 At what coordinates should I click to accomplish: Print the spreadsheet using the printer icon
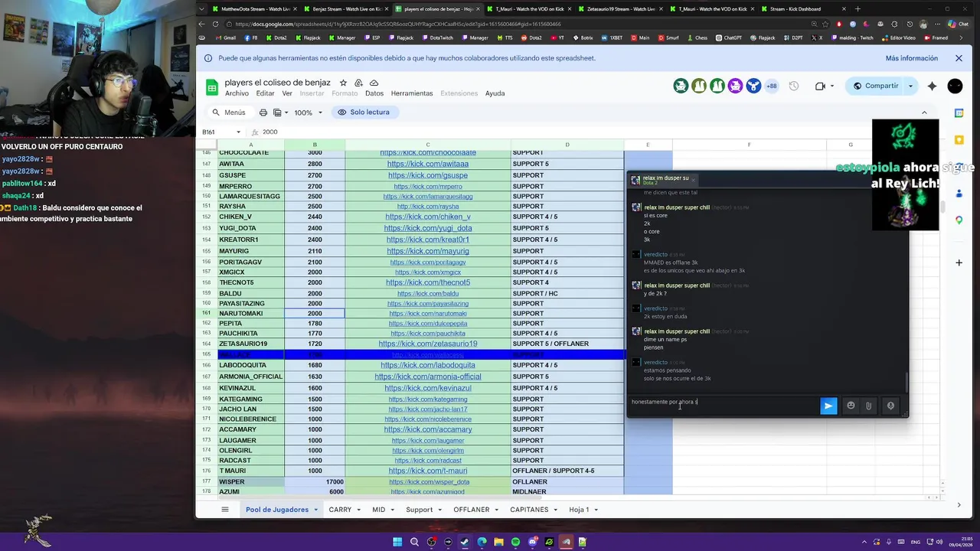coord(263,112)
